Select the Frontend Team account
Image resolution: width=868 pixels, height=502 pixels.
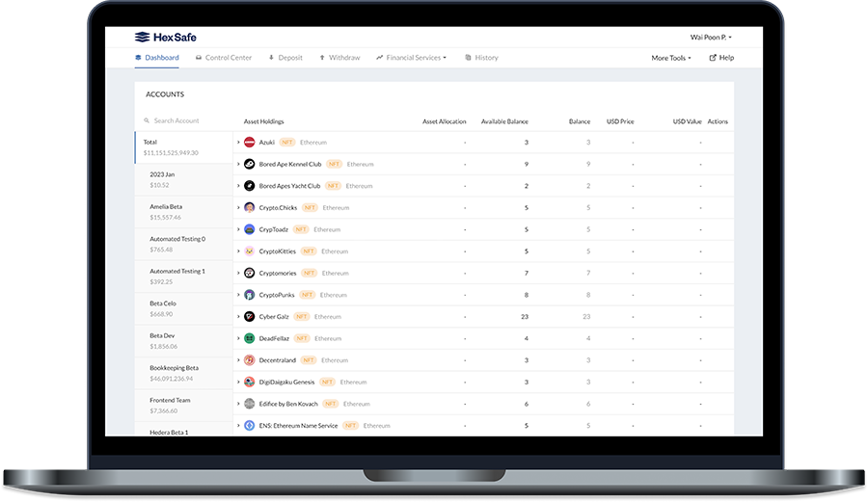click(x=184, y=406)
